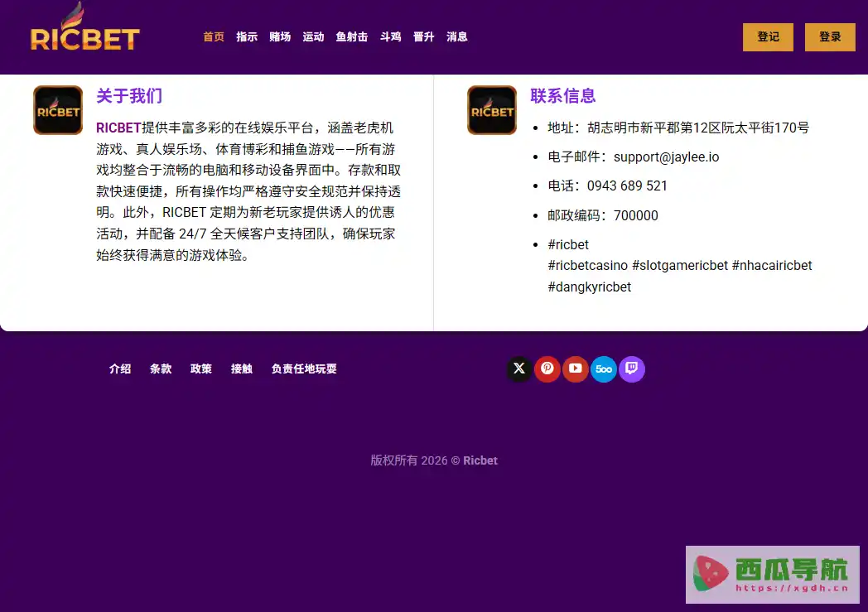The width and height of the screenshot is (868, 612).
Task: Click the RICBET logo in header
Action: coord(84,27)
